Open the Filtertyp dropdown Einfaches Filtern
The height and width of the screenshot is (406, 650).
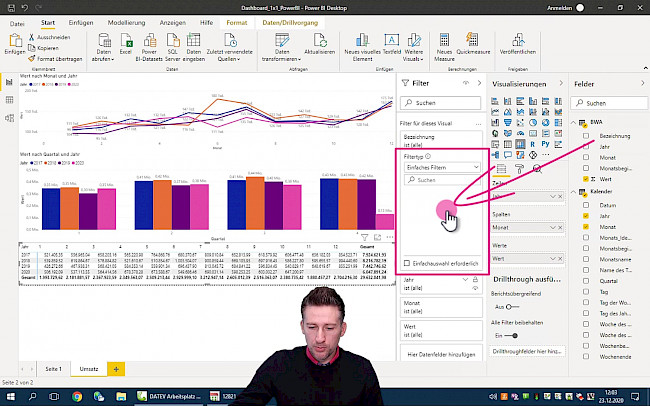click(441, 167)
